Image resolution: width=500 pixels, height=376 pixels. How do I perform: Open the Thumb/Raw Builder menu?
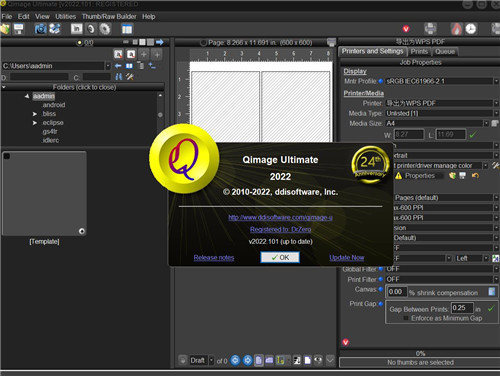tap(109, 16)
